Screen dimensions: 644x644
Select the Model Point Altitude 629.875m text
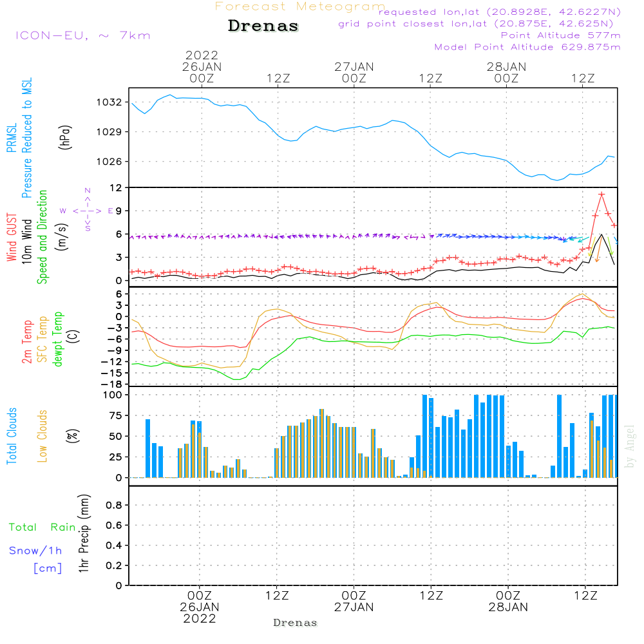(527, 47)
